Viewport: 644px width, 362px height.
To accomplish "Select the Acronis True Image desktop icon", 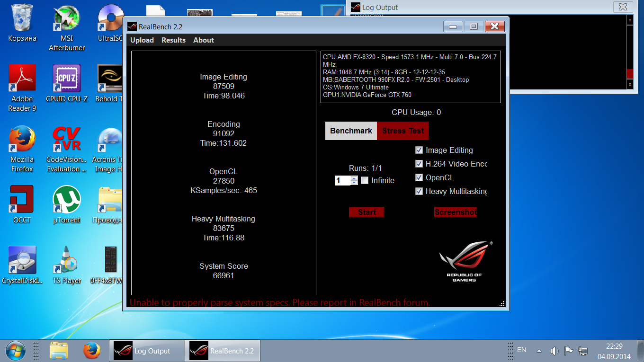I will tap(108, 149).
